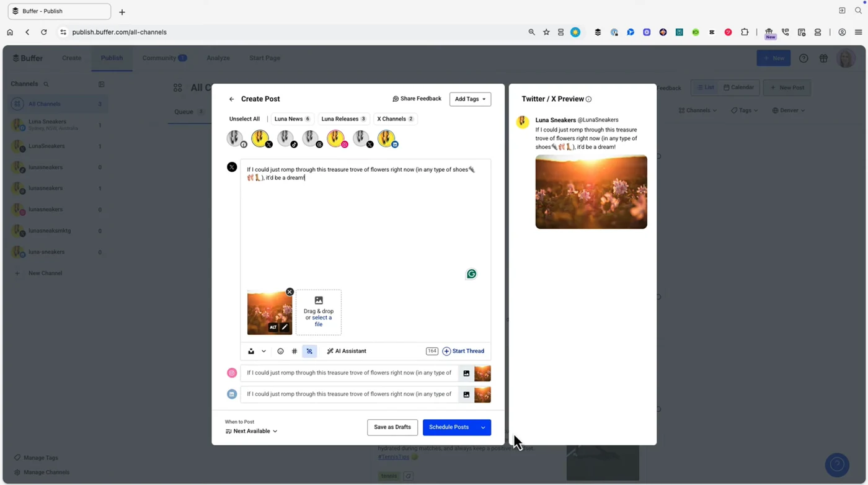The image size is (868, 485).
Task: Select Luna Sneakers Sydney channel
Action: pyautogui.click(x=58, y=125)
